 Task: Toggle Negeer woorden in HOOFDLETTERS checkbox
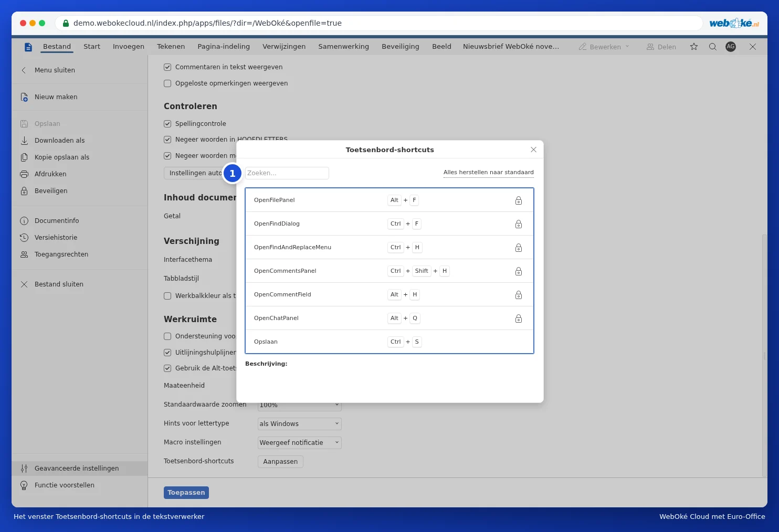[x=167, y=140]
